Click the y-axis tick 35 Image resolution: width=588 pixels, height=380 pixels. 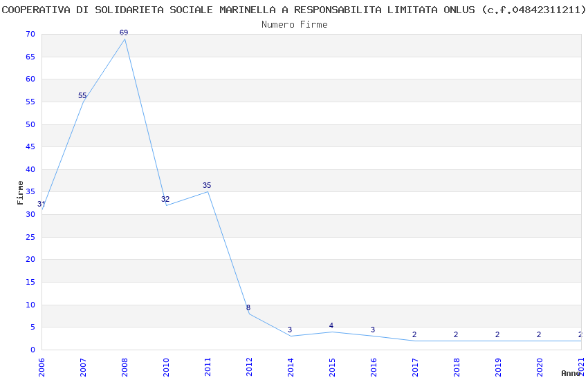tap(30, 191)
